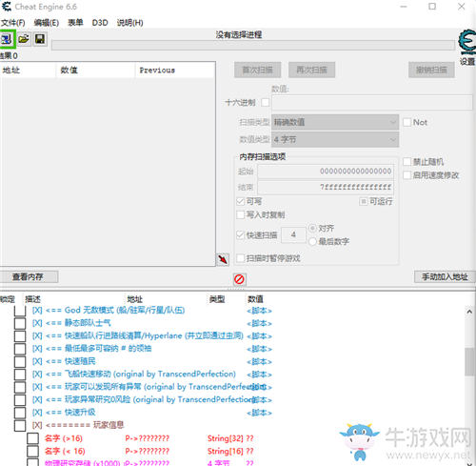This screenshot has height=466, width=476.
Task: Select the 最后数字 radio button
Action: pos(312,241)
